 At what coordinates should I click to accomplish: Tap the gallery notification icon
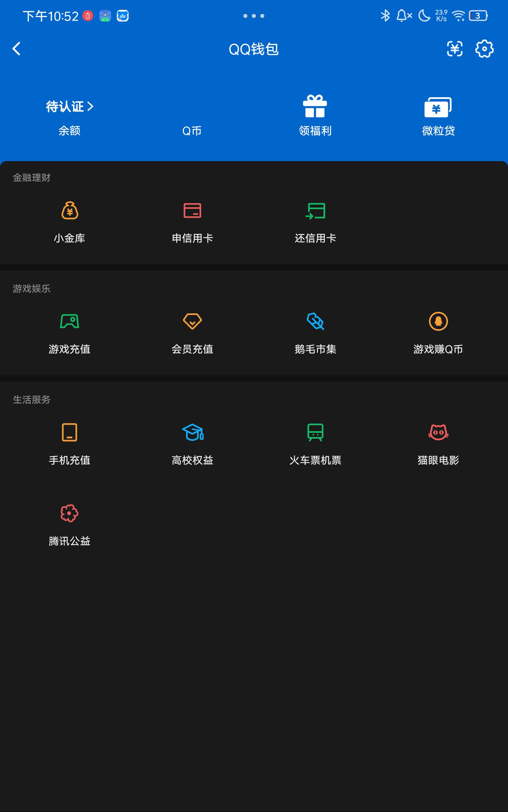pos(105,16)
